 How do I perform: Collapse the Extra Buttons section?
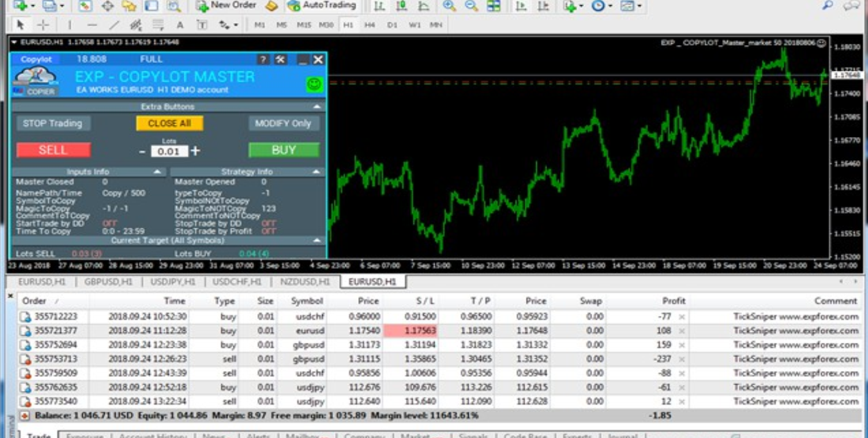[316, 107]
